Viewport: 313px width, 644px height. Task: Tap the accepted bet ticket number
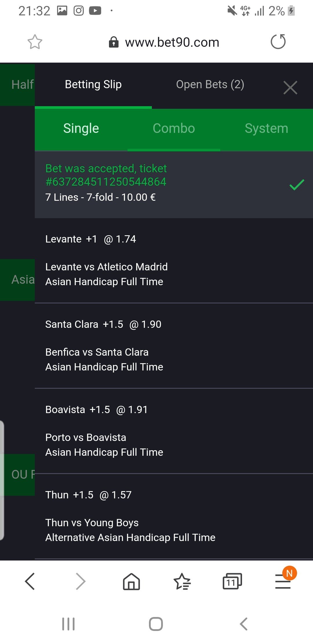click(x=106, y=182)
